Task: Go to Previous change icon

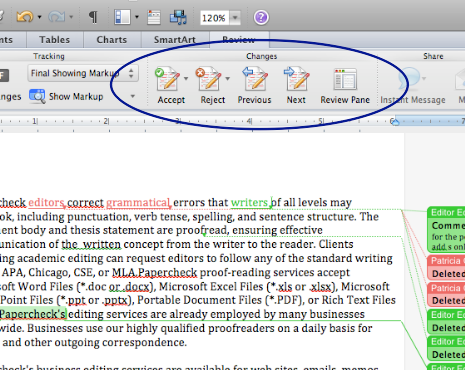Action: [255, 79]
